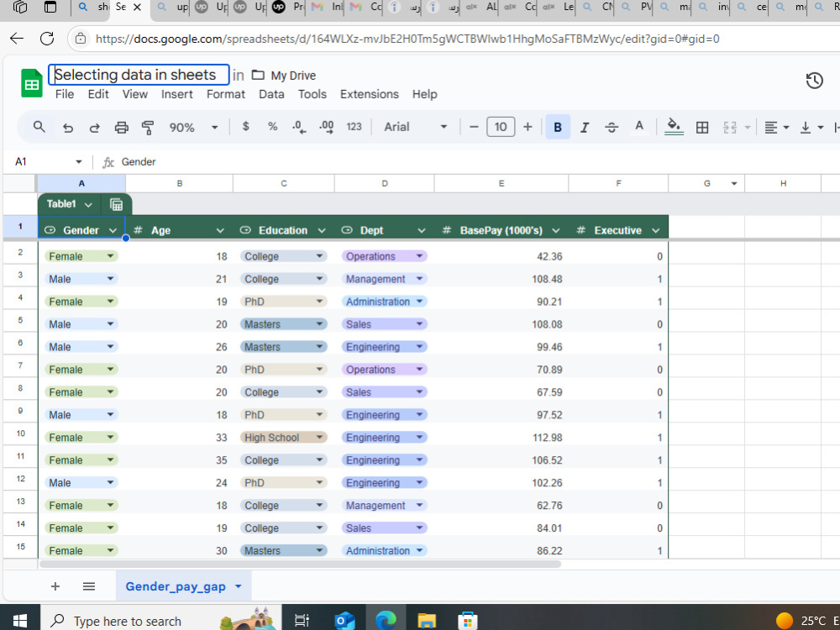Apply strikethrough to the selection
The width and height of the screenshot is (840, 630).
click(x=612, y=127)
